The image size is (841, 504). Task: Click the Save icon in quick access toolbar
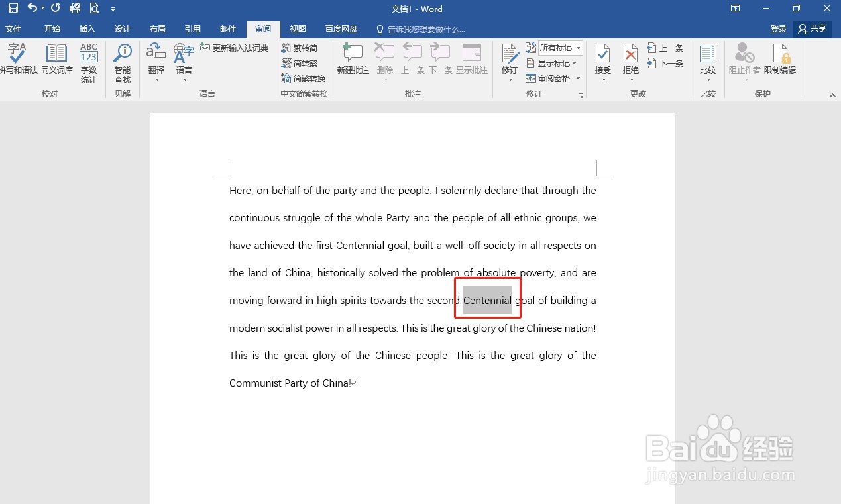(x=13, y=9)
